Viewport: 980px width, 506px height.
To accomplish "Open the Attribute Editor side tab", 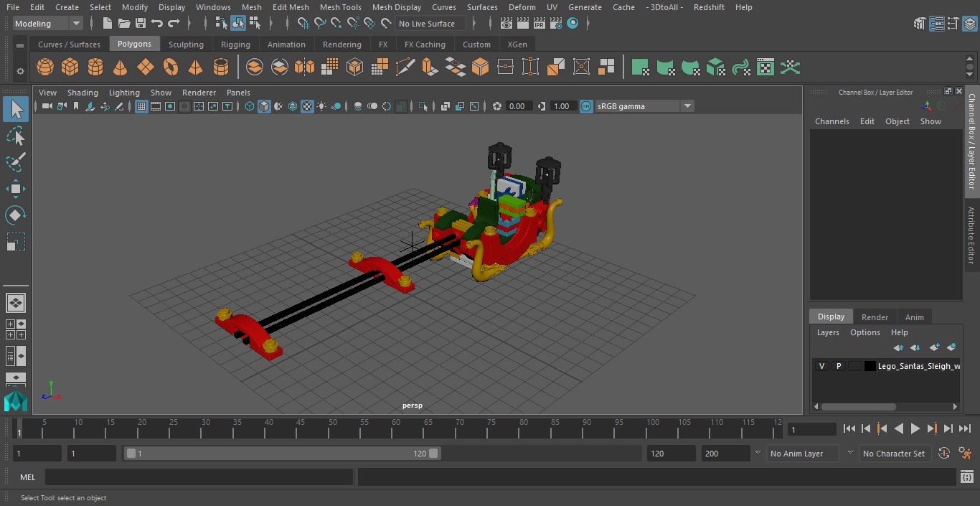I will [x=972, y=235].
